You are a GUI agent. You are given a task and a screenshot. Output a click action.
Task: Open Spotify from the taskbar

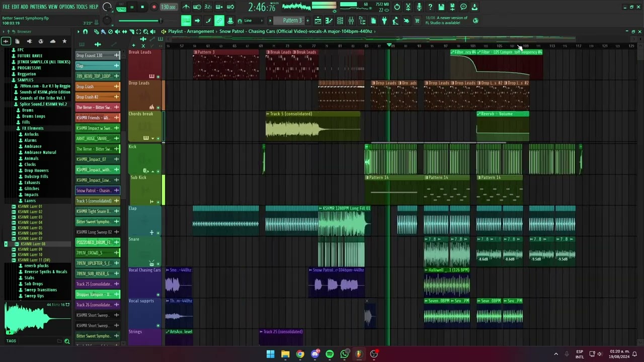click(x=330, y=354)
